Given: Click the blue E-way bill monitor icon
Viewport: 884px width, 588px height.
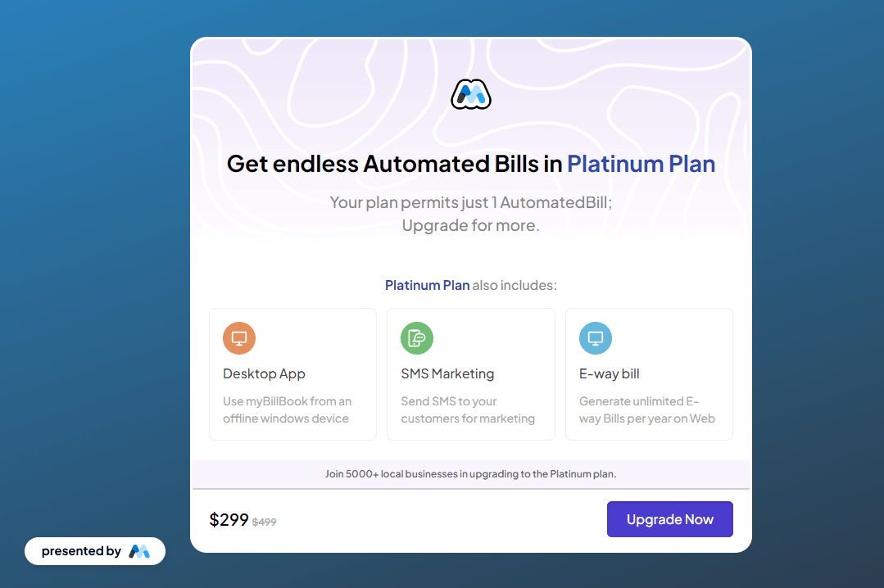Looking at the screenshot, I should click(596, 338).
